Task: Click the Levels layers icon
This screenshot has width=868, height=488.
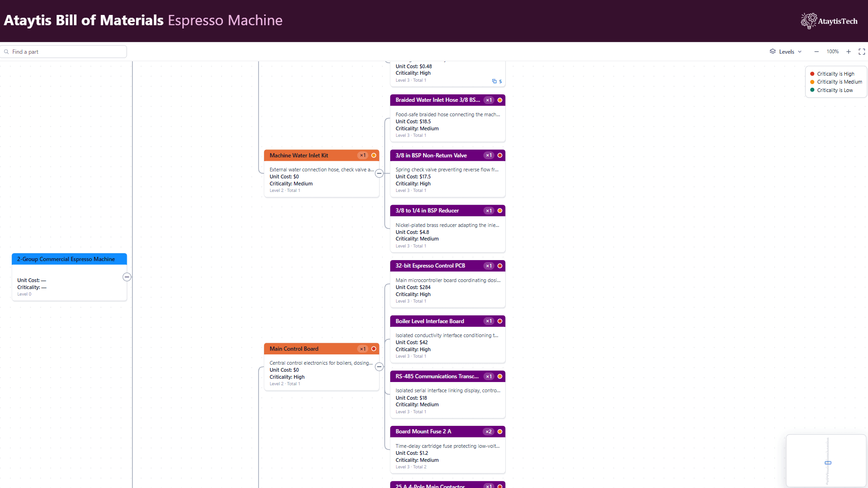Action: (x=773, y=52)
